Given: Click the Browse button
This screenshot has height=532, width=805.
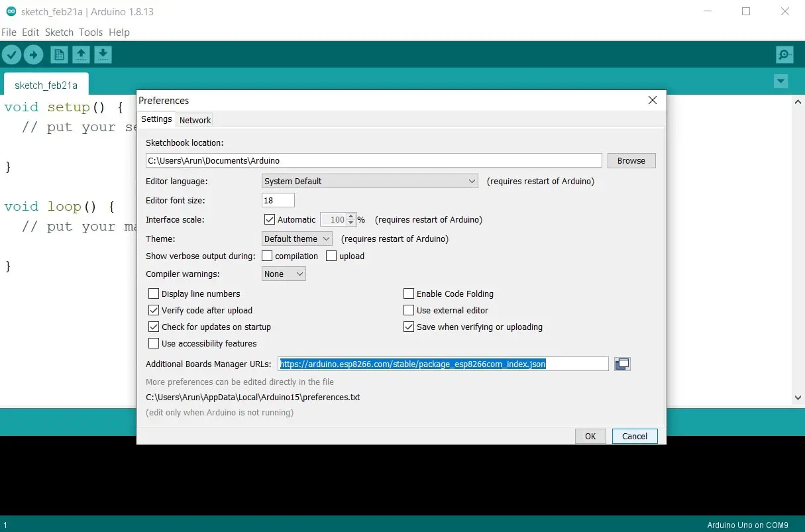Looking at the screenshot, I should [x=631, y=160].
